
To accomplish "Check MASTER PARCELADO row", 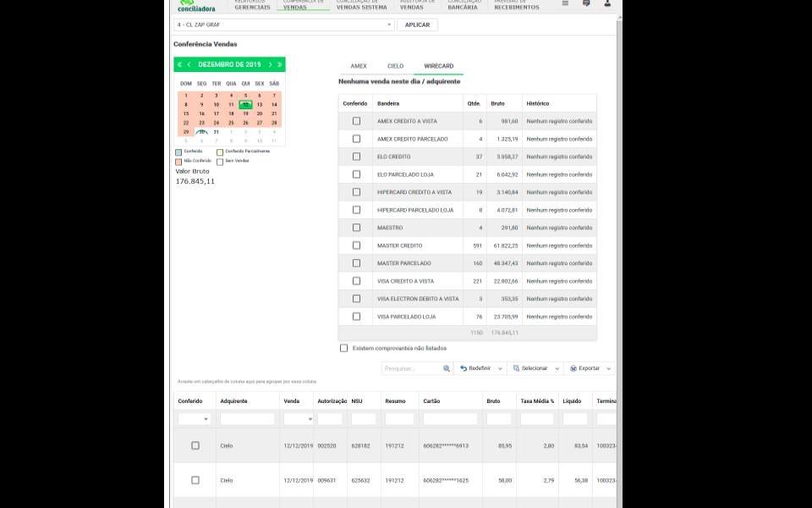I will (x=356, y=262).
